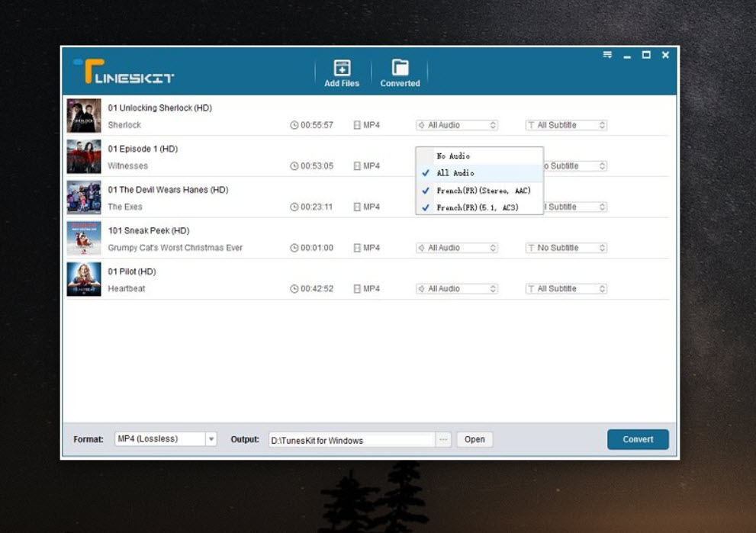Maximize the TunesKit window
Screen dimensions: 756x533
click(646, 55)
